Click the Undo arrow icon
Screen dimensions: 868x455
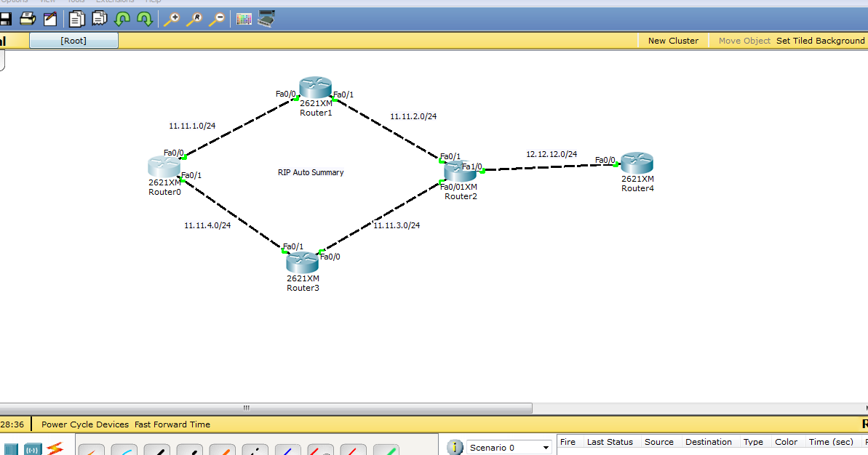(x=122, y=19)
